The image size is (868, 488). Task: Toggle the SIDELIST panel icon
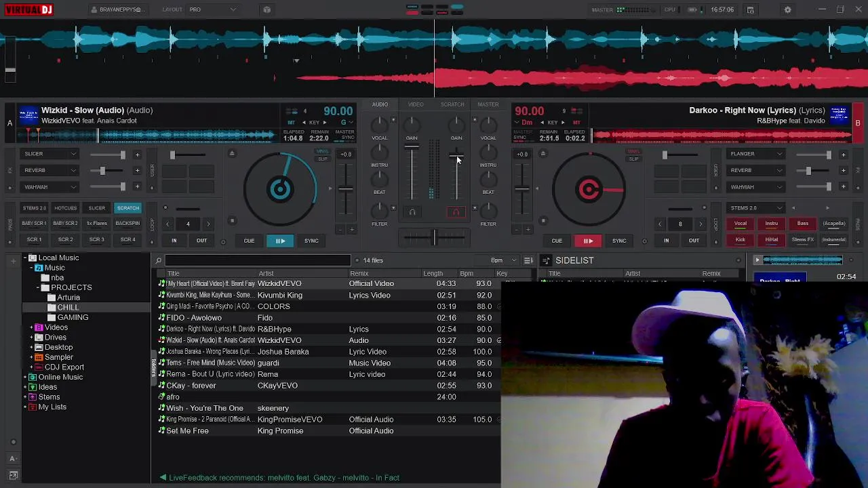[x=546, y=260]
